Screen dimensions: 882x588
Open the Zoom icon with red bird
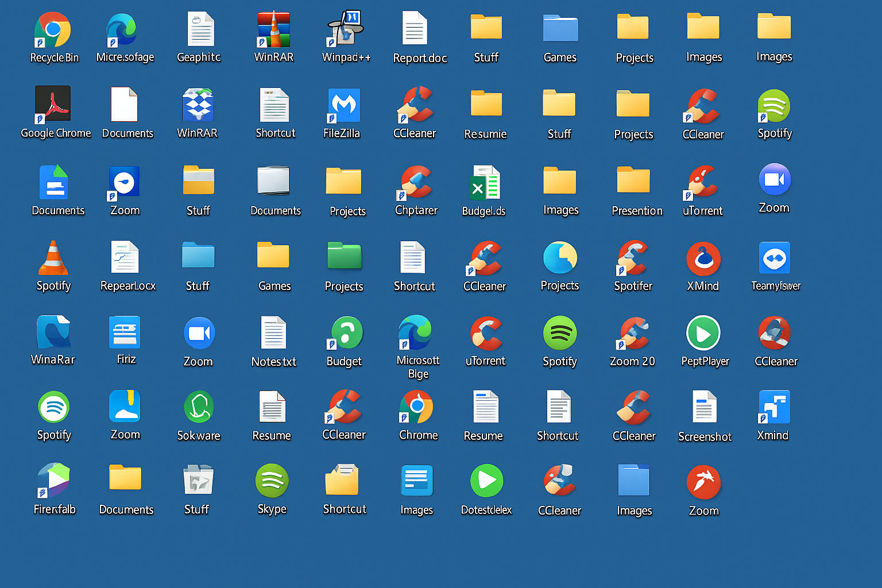coord(704,482)
